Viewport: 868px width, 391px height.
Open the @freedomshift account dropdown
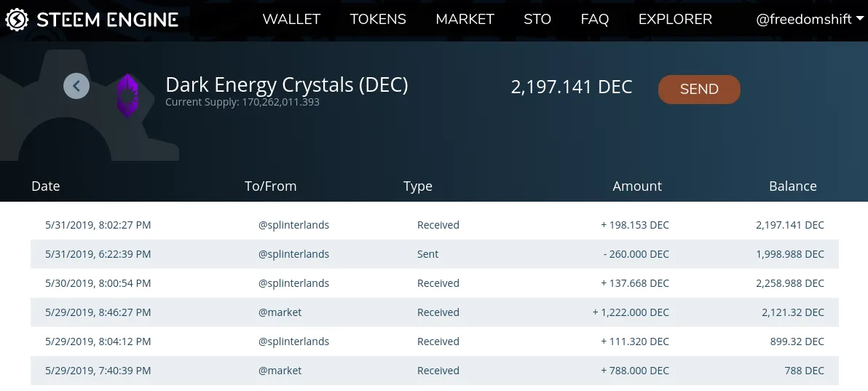click(x=809, y=20)
